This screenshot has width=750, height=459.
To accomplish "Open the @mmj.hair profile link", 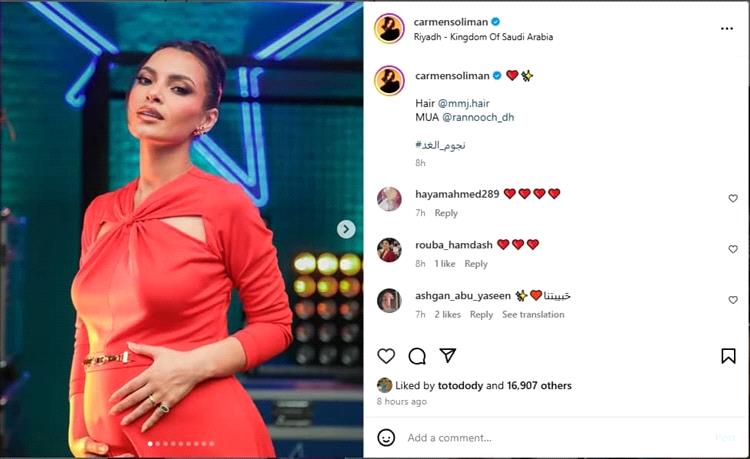I will 463,103.
